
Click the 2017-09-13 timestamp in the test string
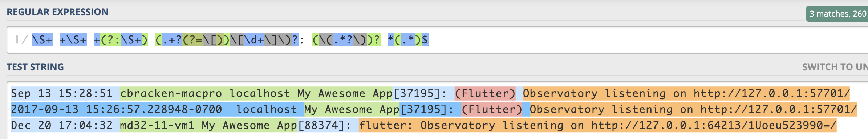45,109
